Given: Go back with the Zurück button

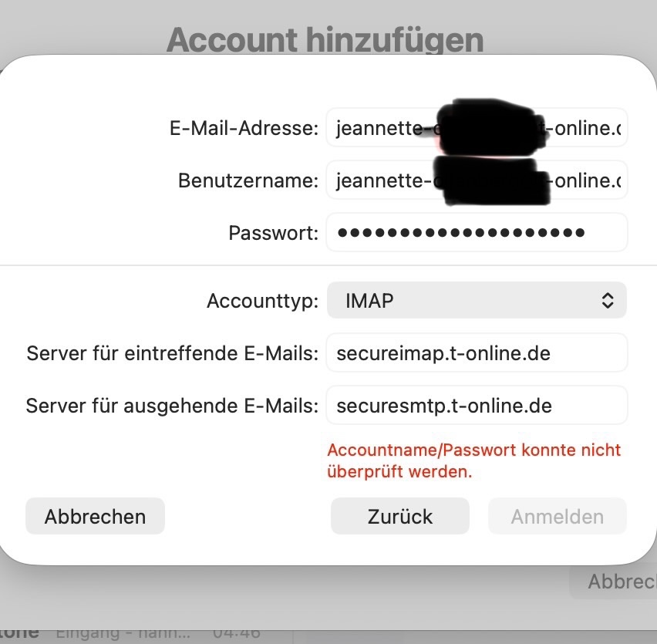Looking at the screenshot, I should click(399, 516).
